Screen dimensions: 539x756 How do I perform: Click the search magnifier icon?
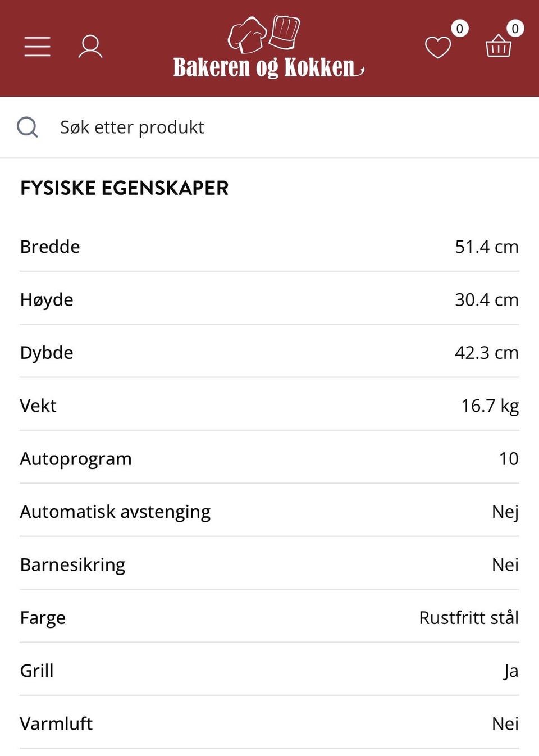[x=28, y=127]
